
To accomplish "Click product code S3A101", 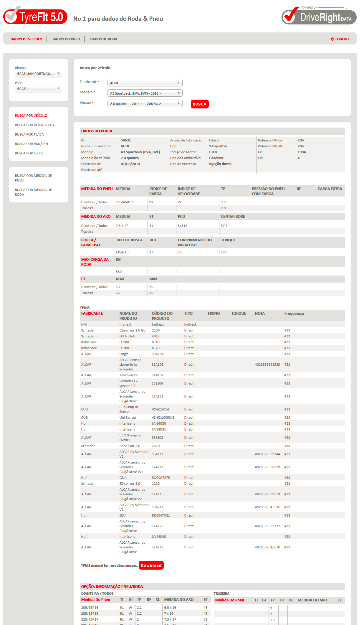I will coord(158,365).
